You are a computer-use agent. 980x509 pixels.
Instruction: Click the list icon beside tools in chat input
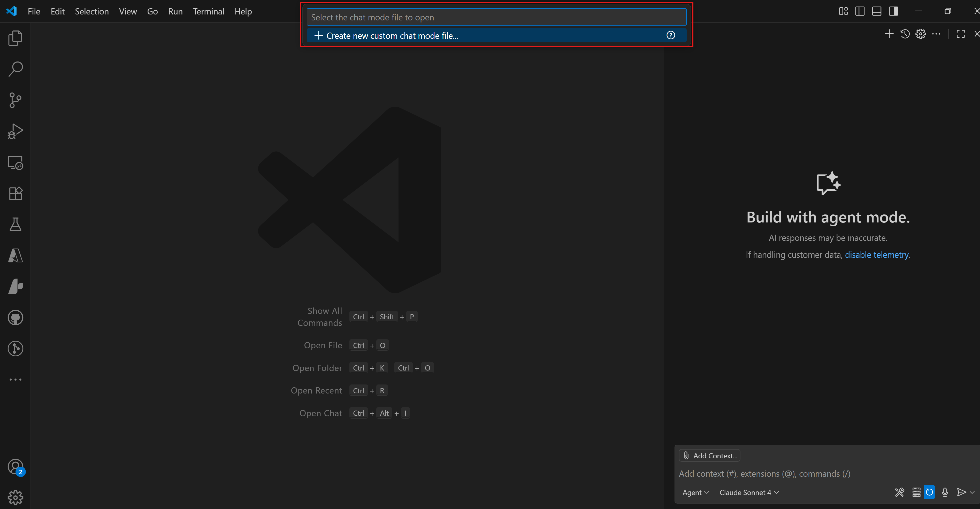pyautogui.click(x=916, y=492)
